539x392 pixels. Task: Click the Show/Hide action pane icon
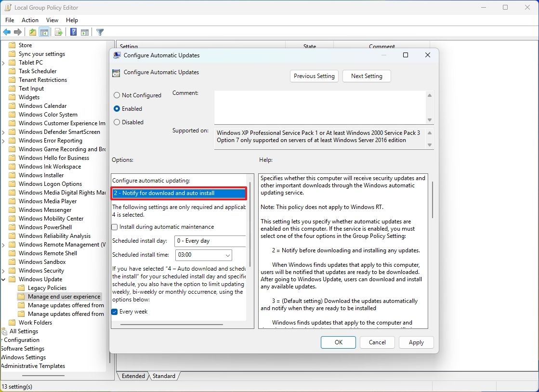[x=85, y=32]
